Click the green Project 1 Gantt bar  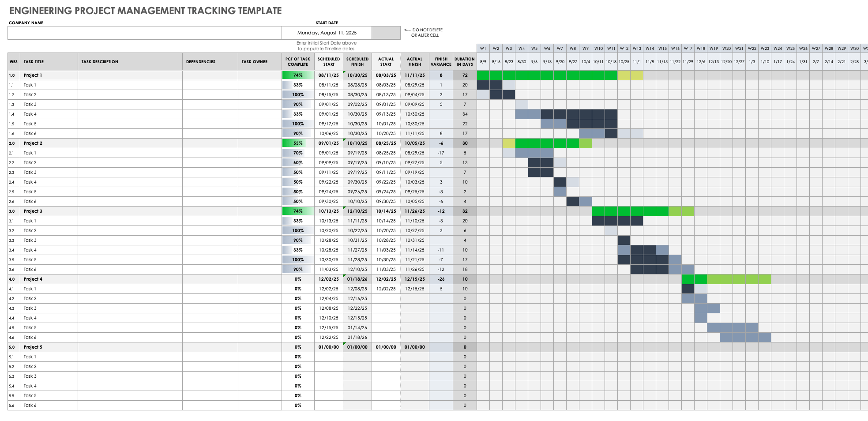click(x=547, y=75)
